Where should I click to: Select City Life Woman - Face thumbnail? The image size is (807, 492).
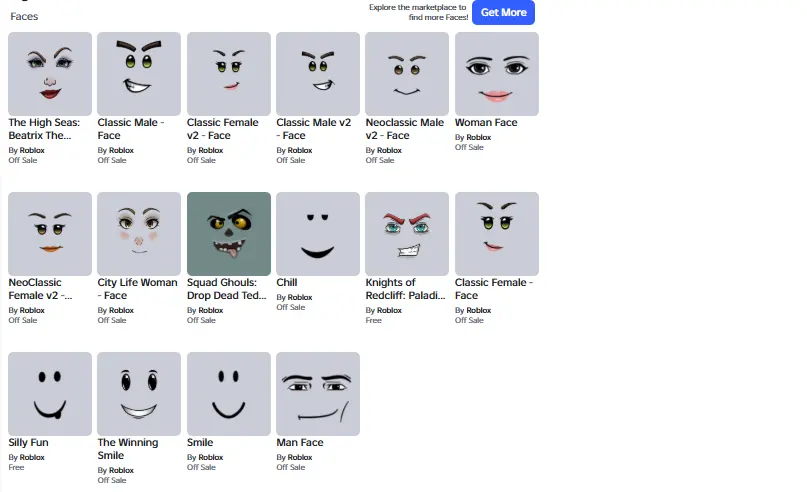coord(139,234)
